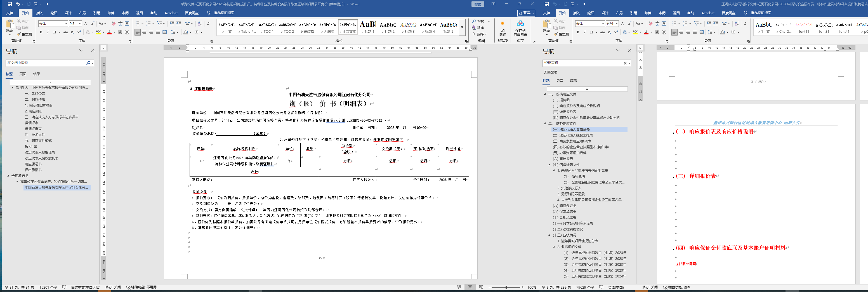868x292 pixels.
Task: Click Save to Baidu Netdisk in left window
Action: pyautogui.click(x=520, y=28)
